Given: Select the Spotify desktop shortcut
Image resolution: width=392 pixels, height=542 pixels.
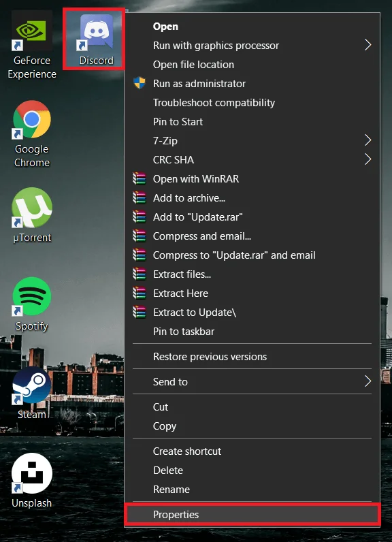Looking at the screenshot, I should (x=32, y=304).
